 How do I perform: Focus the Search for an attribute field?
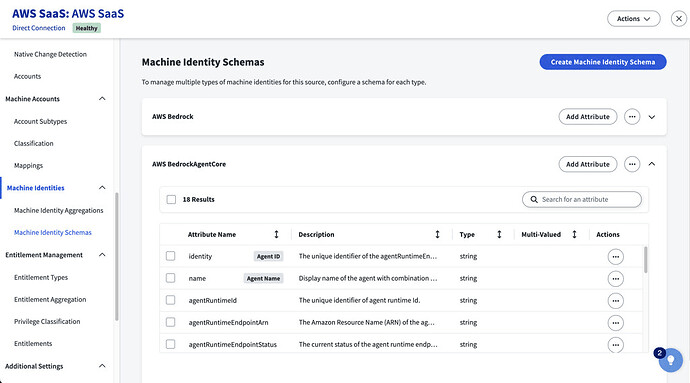coord(582,199)
